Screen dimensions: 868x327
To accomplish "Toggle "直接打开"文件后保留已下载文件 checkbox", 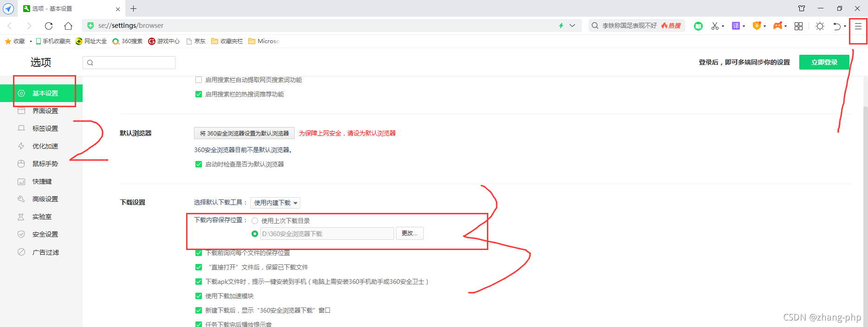I will click(x=199, y=267).
